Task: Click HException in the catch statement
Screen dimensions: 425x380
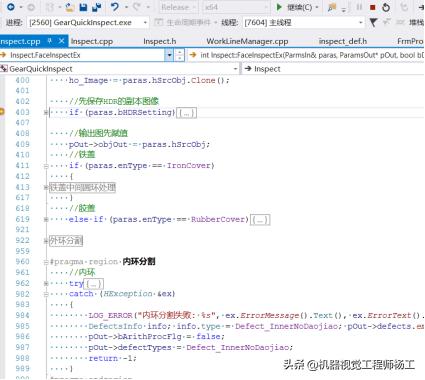Action: (128, 294)
